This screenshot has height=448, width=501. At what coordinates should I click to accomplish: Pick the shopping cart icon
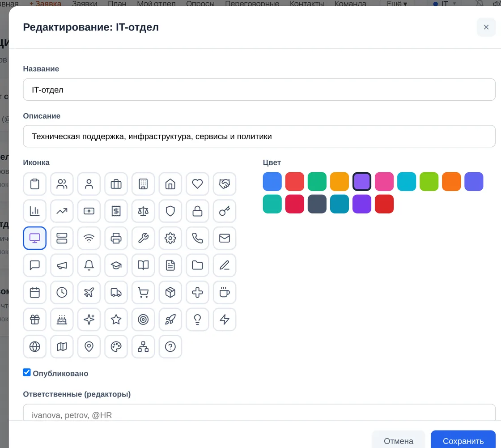(143, 293)
